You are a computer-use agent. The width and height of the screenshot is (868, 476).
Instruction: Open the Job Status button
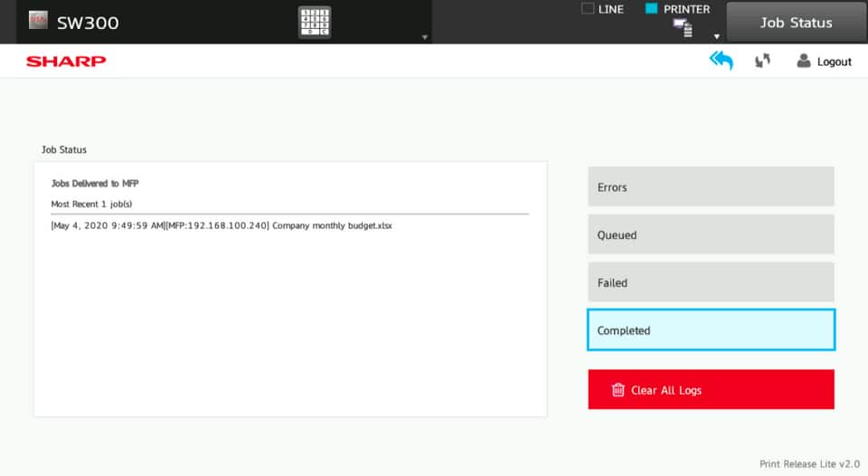coord(796,23)
